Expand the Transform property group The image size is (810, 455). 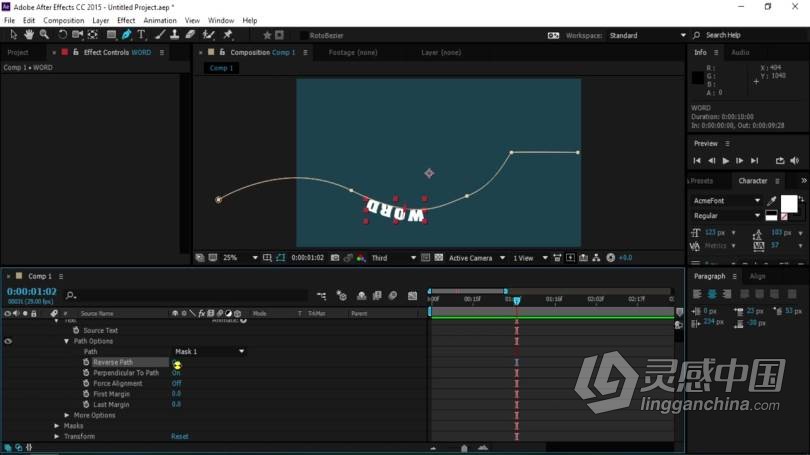click(x=56, y=436)
